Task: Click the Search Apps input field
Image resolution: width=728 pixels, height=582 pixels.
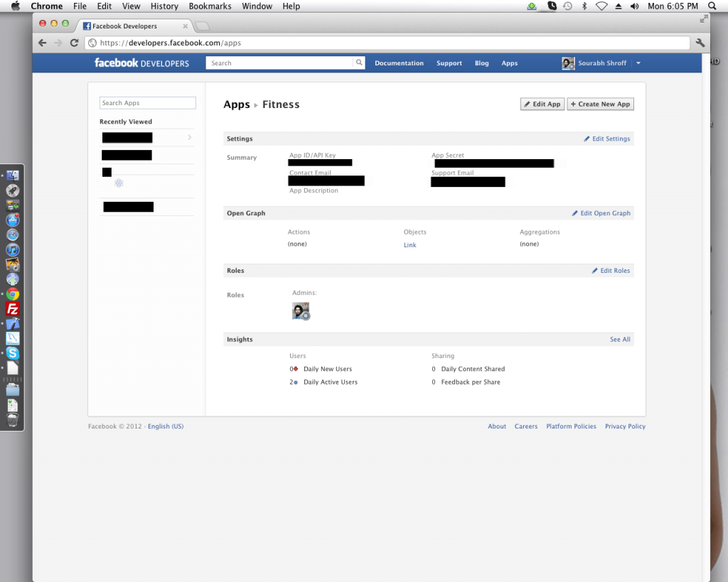Action: pyautogui.click(x=148, y=103)
